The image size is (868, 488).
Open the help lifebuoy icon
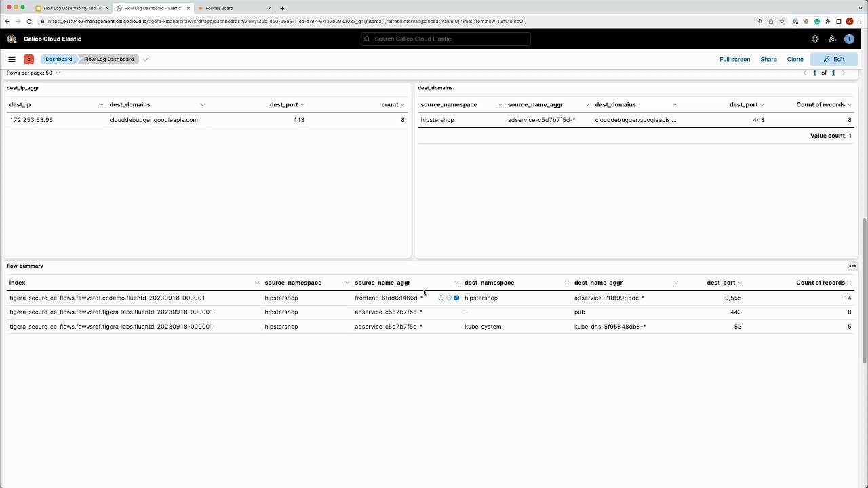point(815,39)
